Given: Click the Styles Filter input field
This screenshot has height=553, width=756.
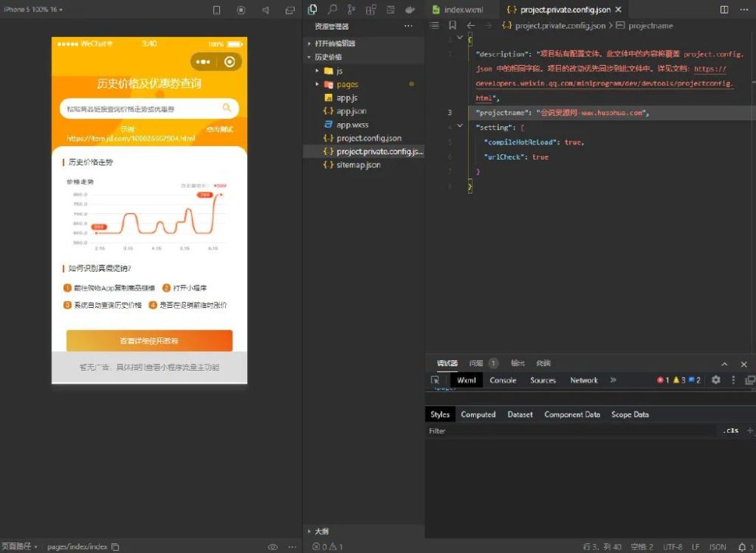Looking at the screenshot, I should click(x=567, y=430).
